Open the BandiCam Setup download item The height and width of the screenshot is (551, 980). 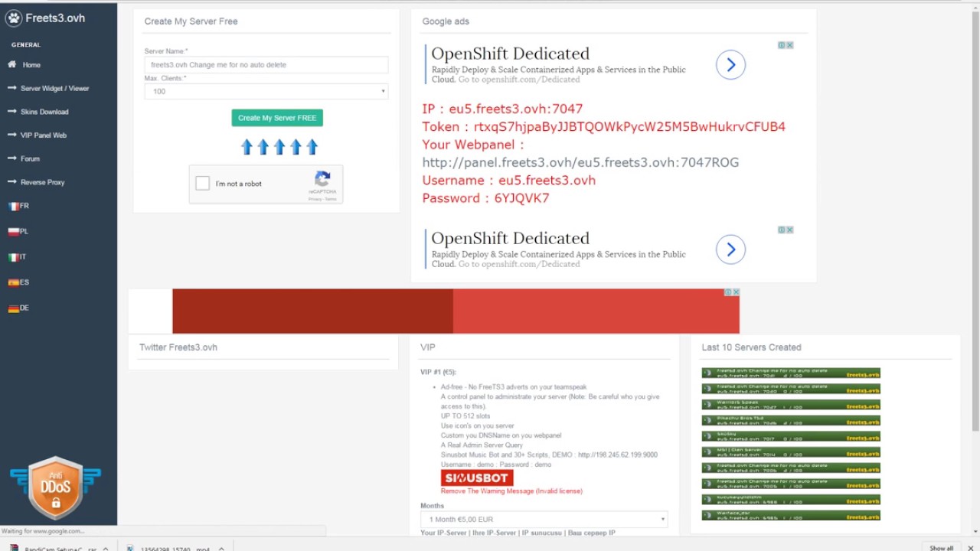(x=54, y=548)
